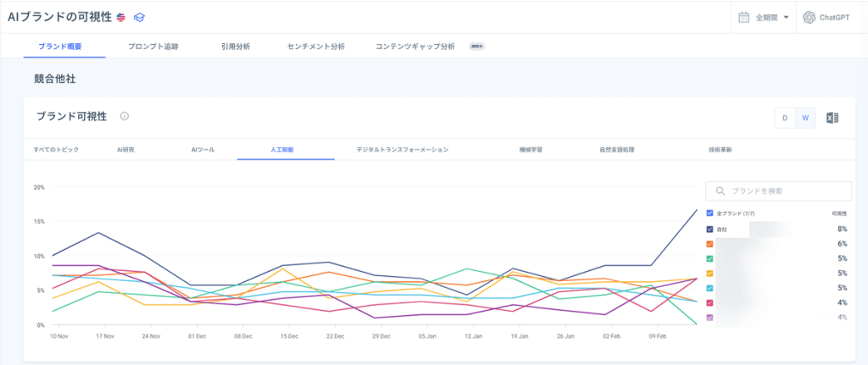Click the calendar icon in the header
The image size is (868, 365).
point(744,17)
